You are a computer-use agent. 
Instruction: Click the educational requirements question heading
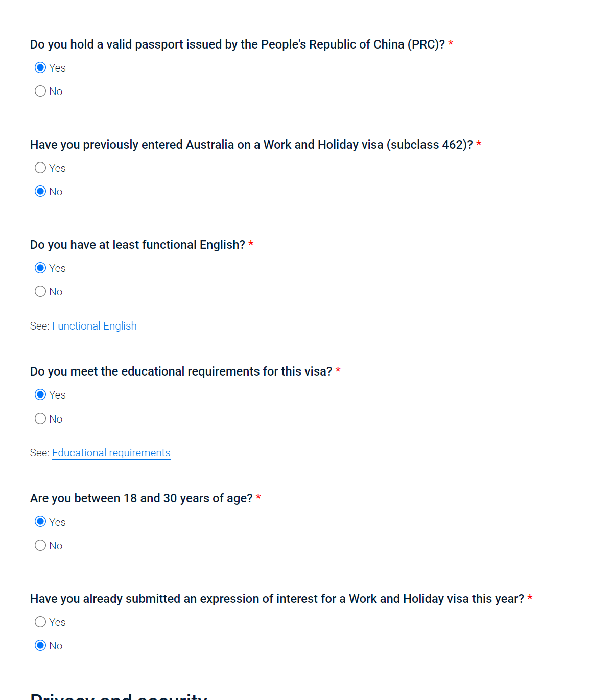coord(181,371)
